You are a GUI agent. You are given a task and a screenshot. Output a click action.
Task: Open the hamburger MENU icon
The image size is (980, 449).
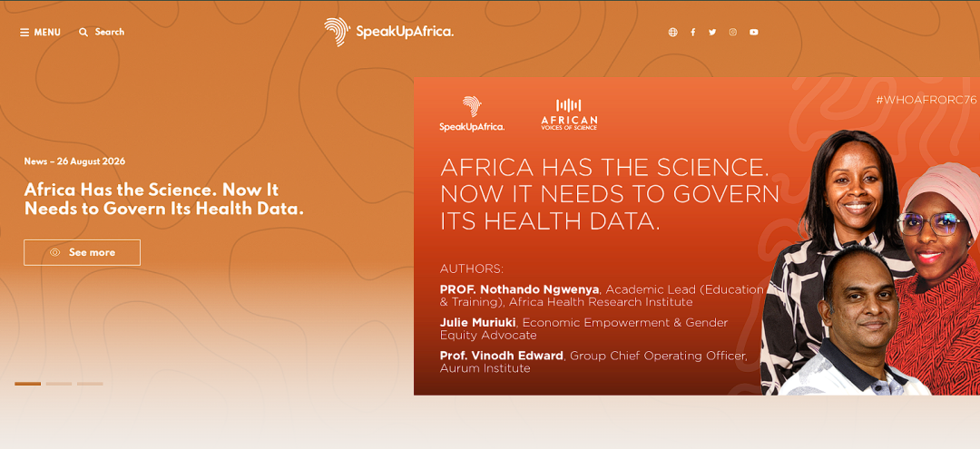point(24,33)
